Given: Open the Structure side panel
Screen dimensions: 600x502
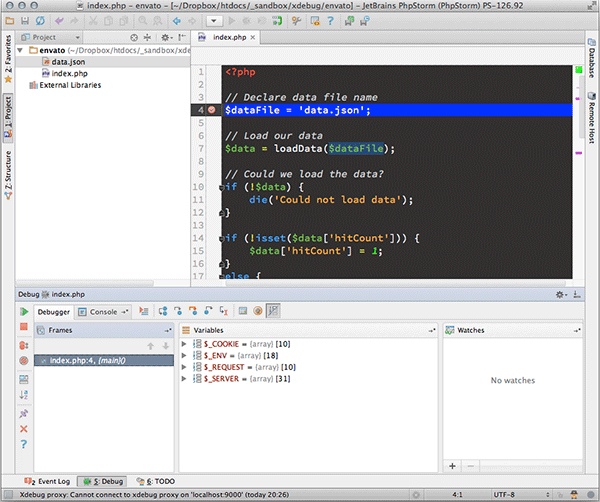Looking at the screenshot, I should [x=8, y=175].
